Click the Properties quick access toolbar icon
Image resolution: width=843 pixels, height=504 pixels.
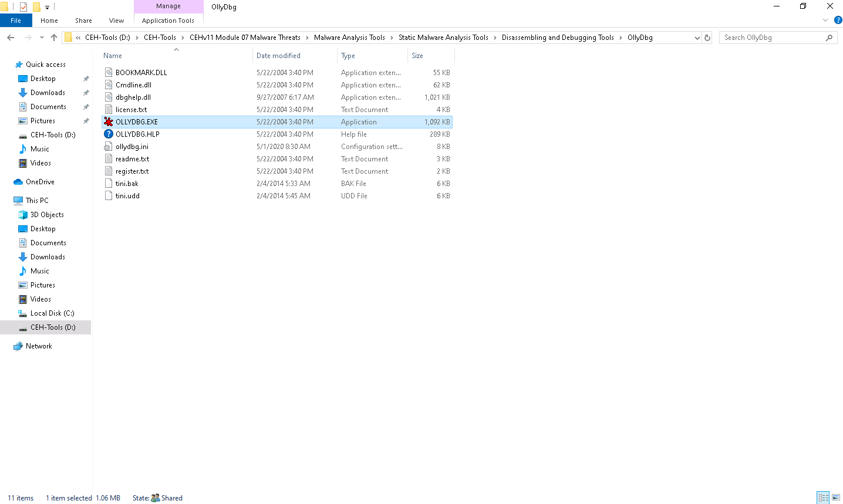(23, 7)
